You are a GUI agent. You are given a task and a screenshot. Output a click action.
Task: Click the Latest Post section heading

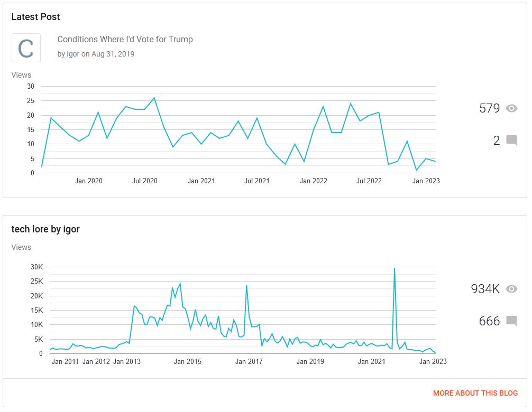[35, 17]
